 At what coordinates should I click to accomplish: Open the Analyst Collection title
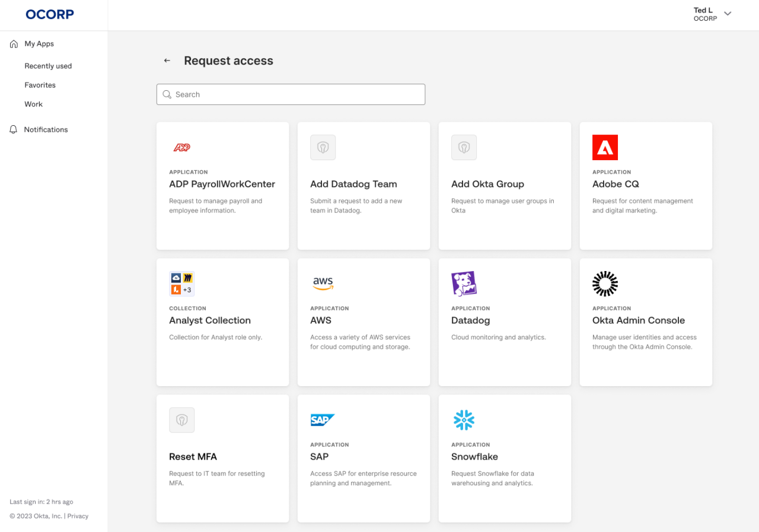coord(210,320)
